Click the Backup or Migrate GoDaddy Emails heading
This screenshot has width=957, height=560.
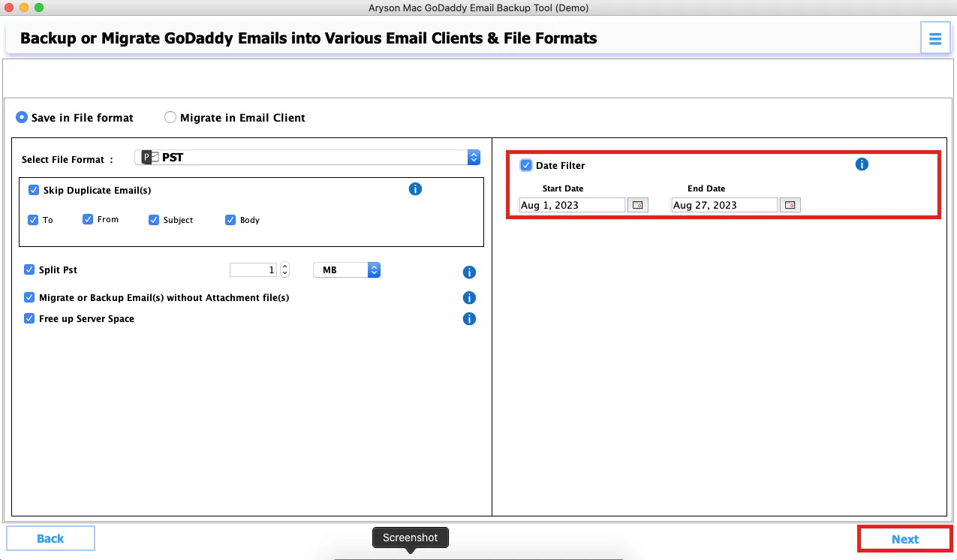click(x=308, y=38)
